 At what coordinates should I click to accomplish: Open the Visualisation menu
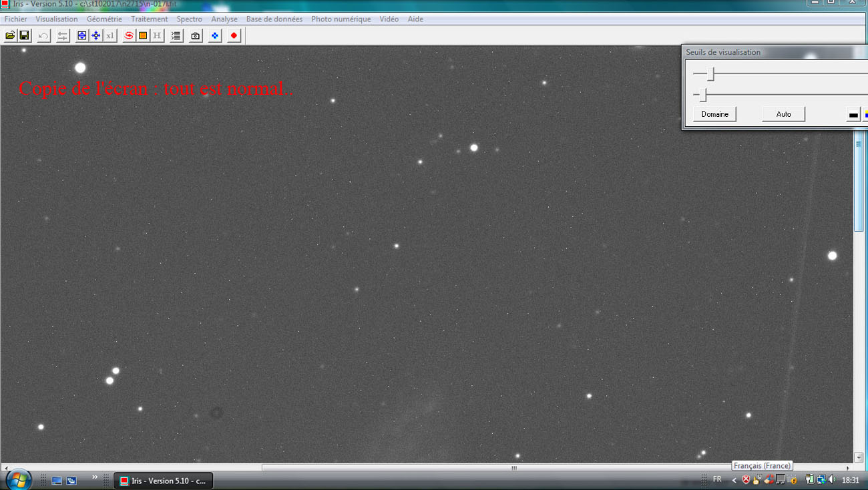57,19
